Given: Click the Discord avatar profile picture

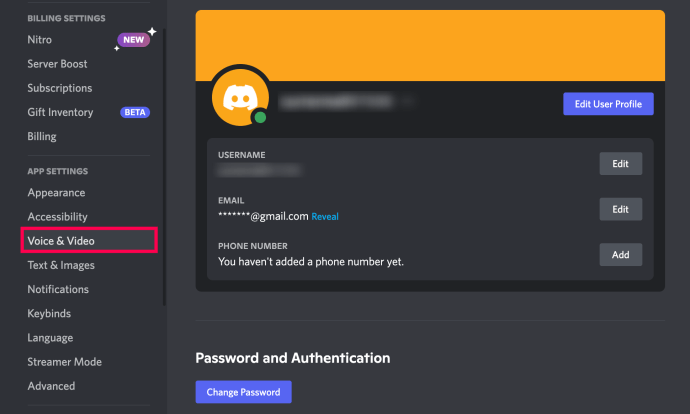Looking at the screenshot, I should pos(240,98).
